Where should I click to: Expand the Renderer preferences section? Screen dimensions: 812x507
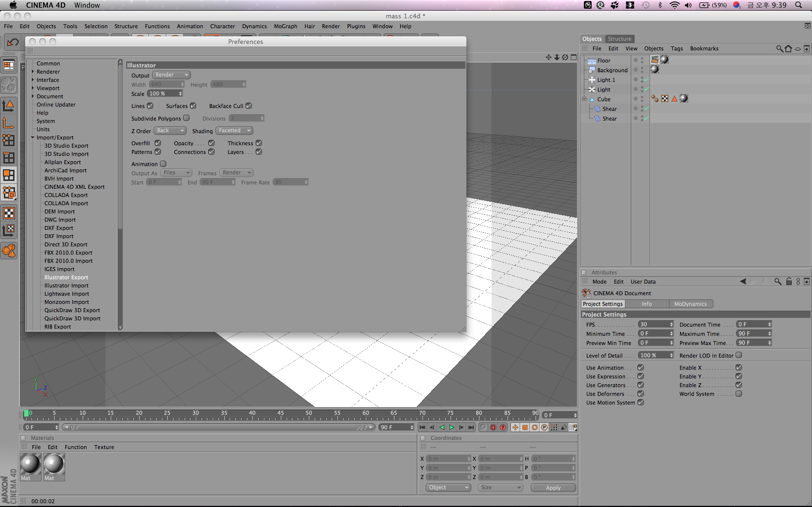tap(33, 72)
